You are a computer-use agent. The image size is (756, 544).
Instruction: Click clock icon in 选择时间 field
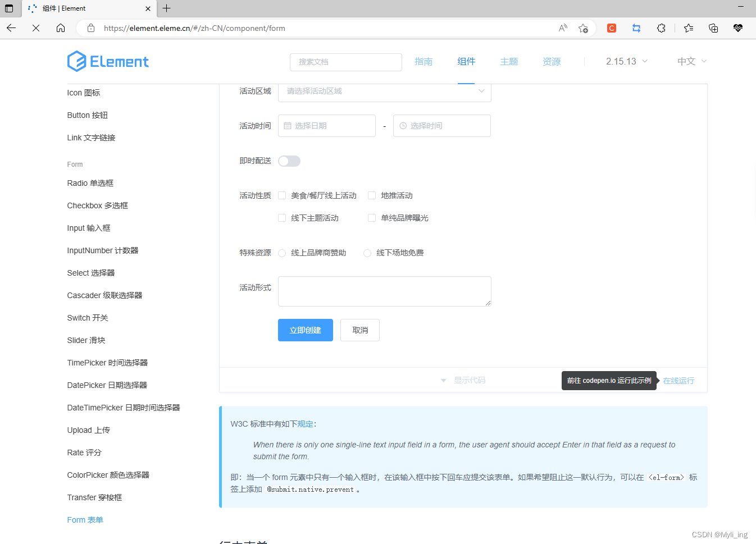pos(403,126)
